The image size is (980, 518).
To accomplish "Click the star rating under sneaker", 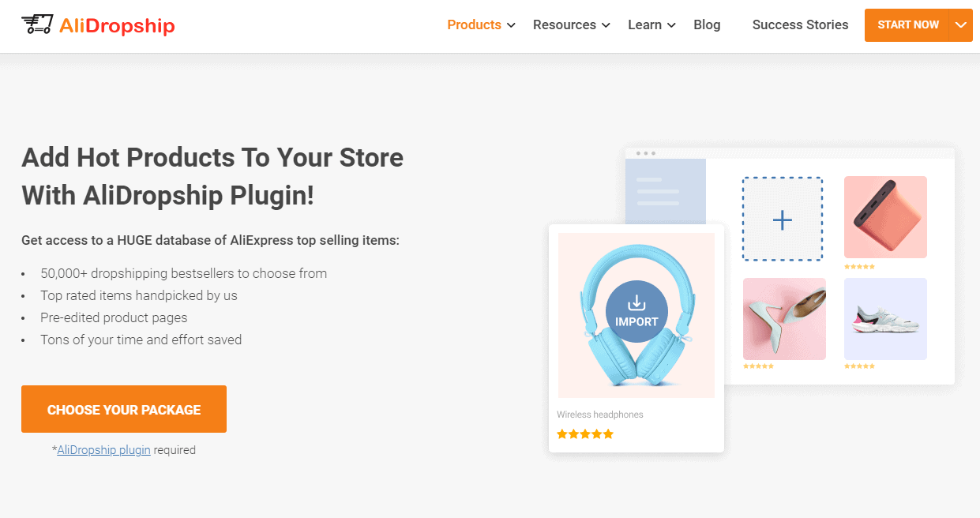I will coord(859,366).
